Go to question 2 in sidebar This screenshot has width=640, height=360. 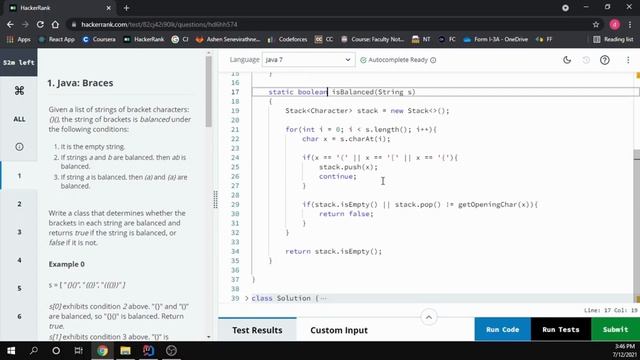[x=19, y=204]
